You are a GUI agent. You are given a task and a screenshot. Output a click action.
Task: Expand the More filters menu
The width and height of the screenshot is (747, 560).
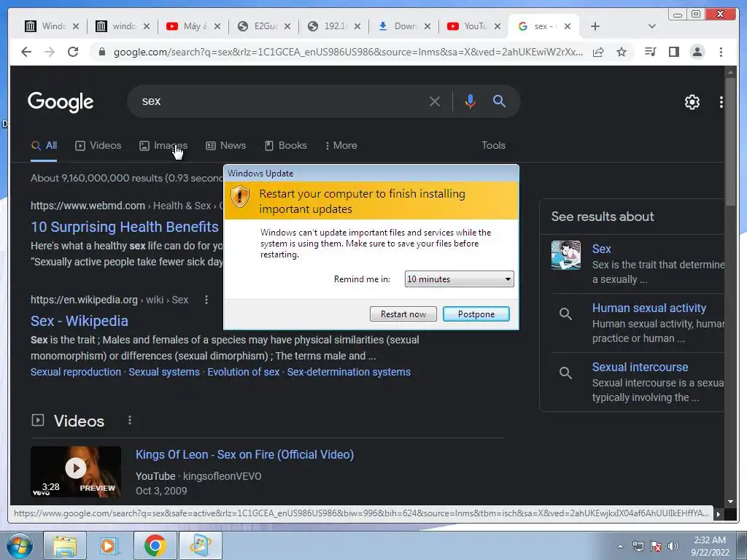point(341,146)
